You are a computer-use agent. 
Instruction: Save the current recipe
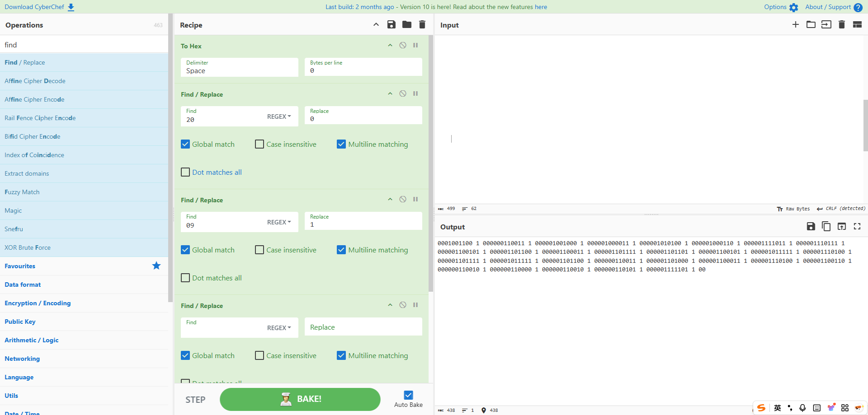point(392,25)
